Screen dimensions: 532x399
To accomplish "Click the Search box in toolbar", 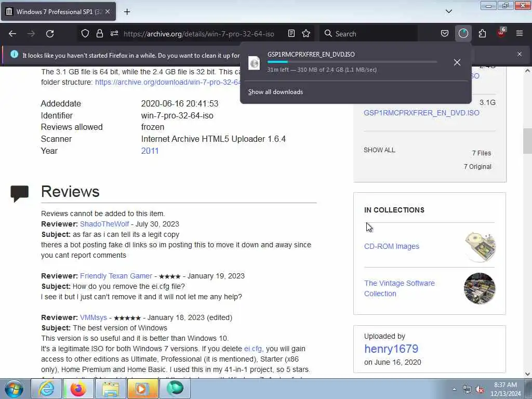I will click(x=368, y=34).
